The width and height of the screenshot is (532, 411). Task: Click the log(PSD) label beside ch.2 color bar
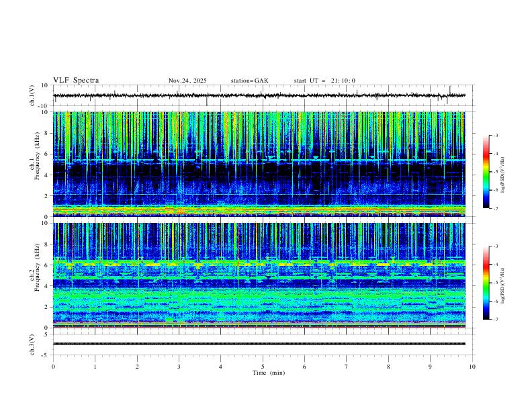point(504,285)
